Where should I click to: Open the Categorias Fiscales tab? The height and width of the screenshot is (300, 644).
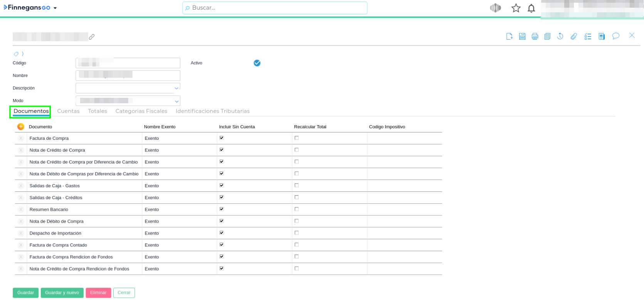click(141, 111)
